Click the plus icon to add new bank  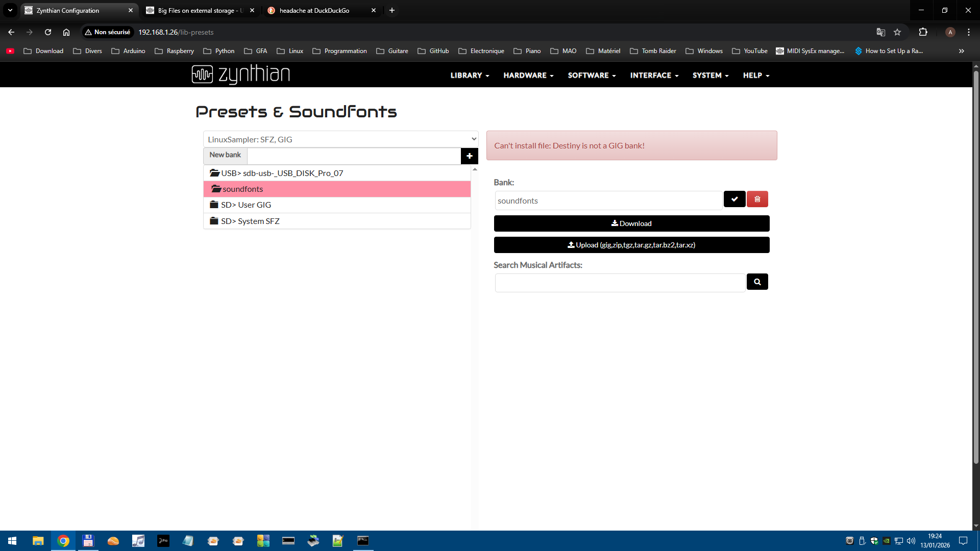[x=469, y=156]
